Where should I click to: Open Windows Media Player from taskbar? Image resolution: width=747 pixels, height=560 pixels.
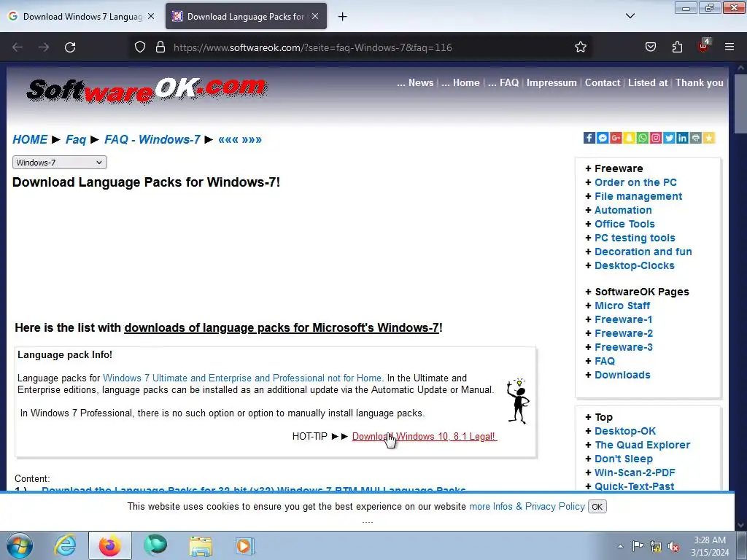tap(245, 545)
